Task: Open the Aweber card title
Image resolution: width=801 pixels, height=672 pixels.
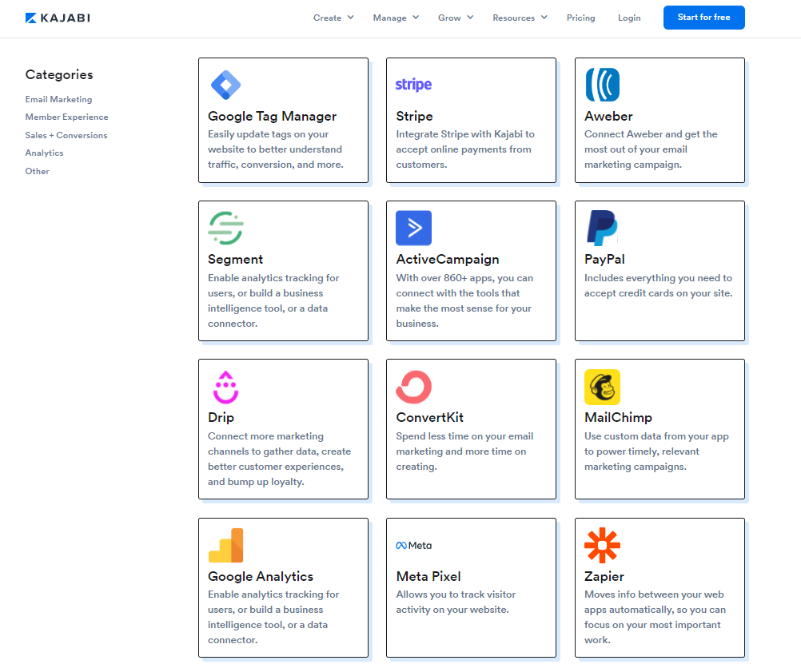Action: (608, 117)
